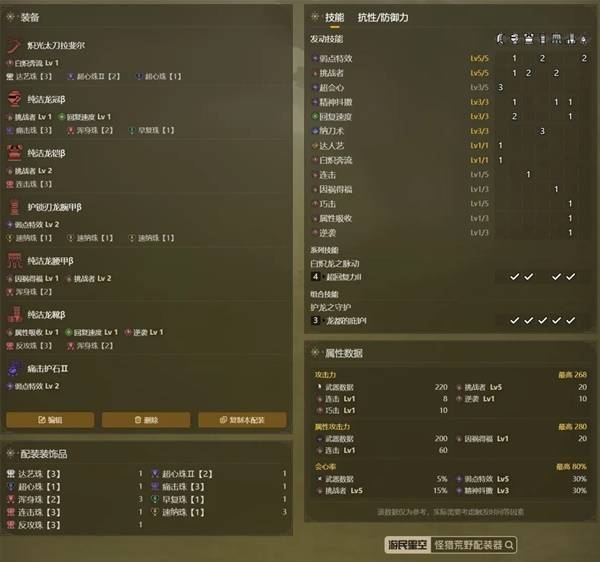
Task: Click the purple charm icon beside 痛击护石II
Action: pyautogui.click(x=14, y=368)
